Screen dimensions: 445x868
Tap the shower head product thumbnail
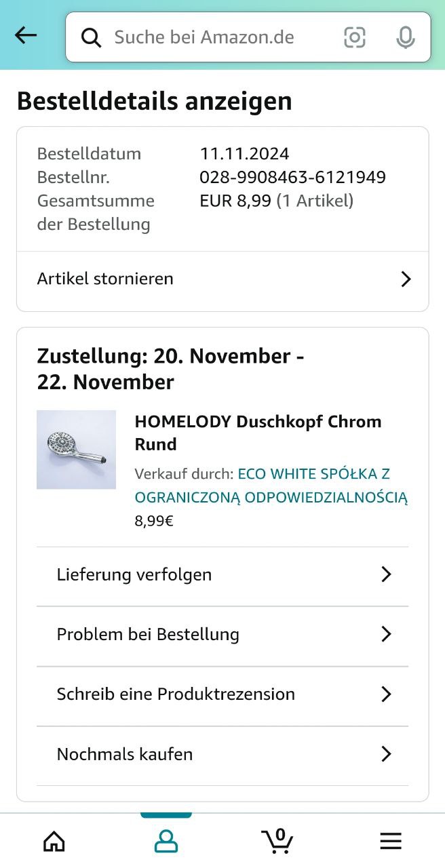(76, 450)
